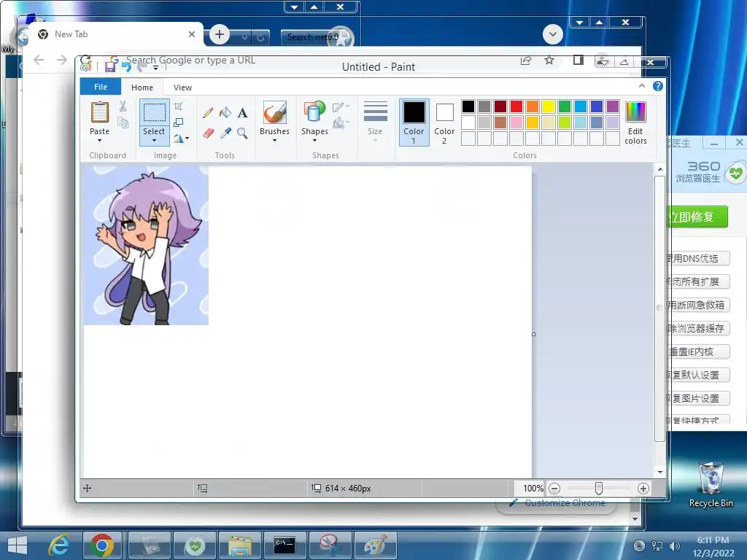Screen dimensions: 747x560
Task: Open Windows Start button
Action: pos(18,545)
